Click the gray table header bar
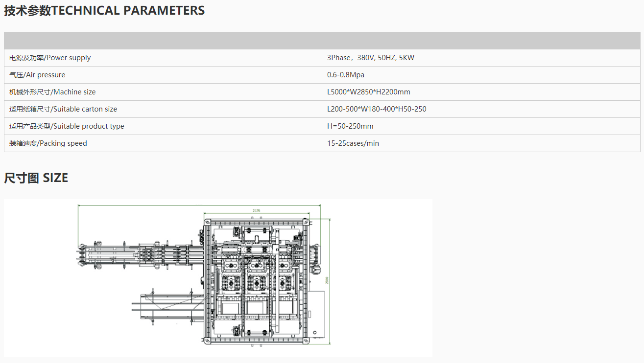This screenshot has width=644, height=363. point(322,41)
